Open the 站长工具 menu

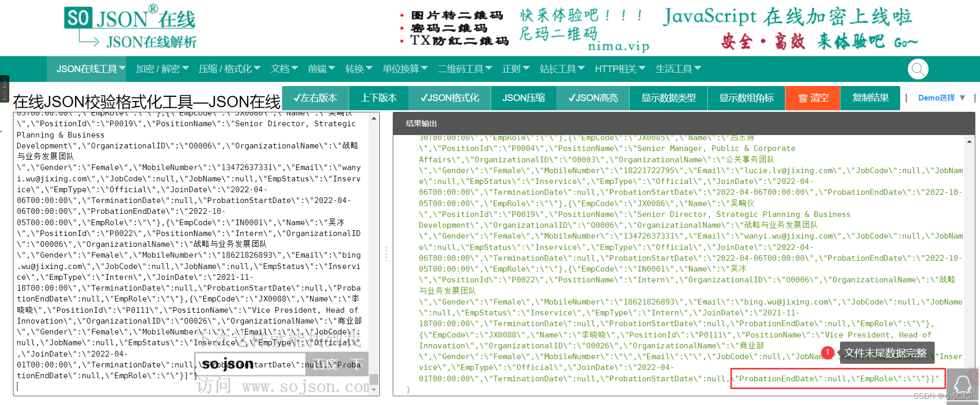coord(562,69)
